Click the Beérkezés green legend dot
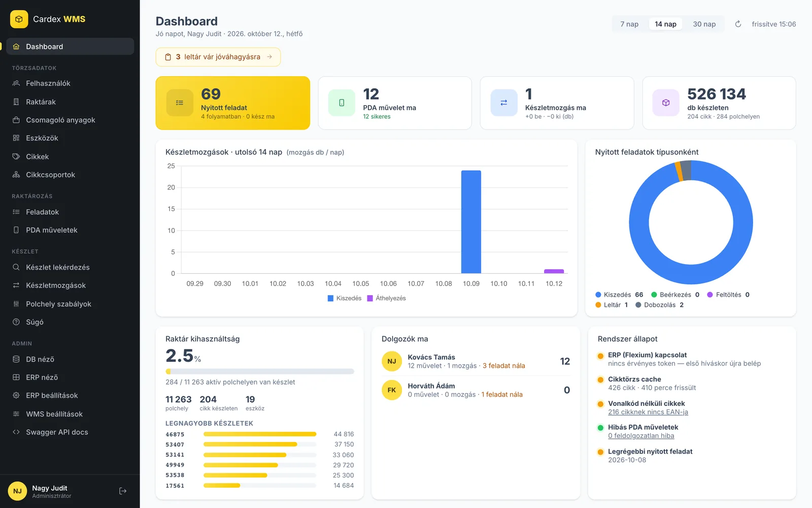 [654, 295]
